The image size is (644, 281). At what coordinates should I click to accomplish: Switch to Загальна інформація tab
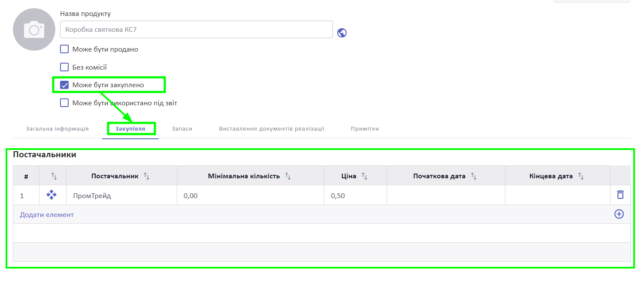click(57, 129)
